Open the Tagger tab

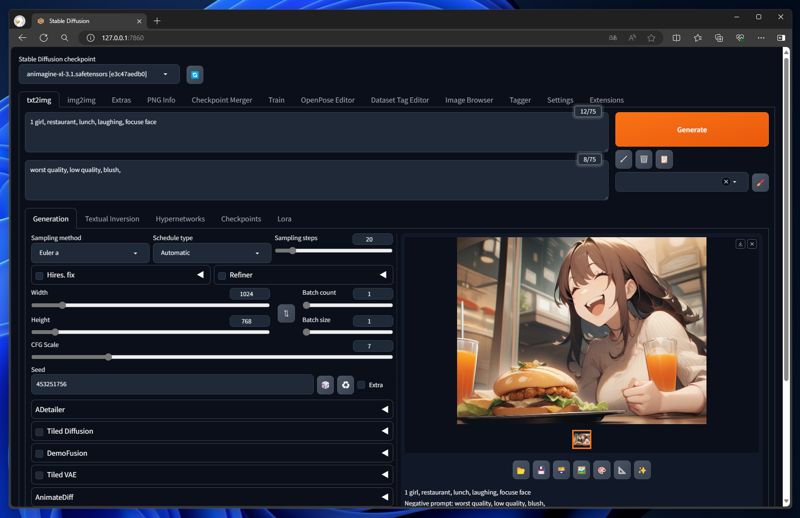[520, 100]
